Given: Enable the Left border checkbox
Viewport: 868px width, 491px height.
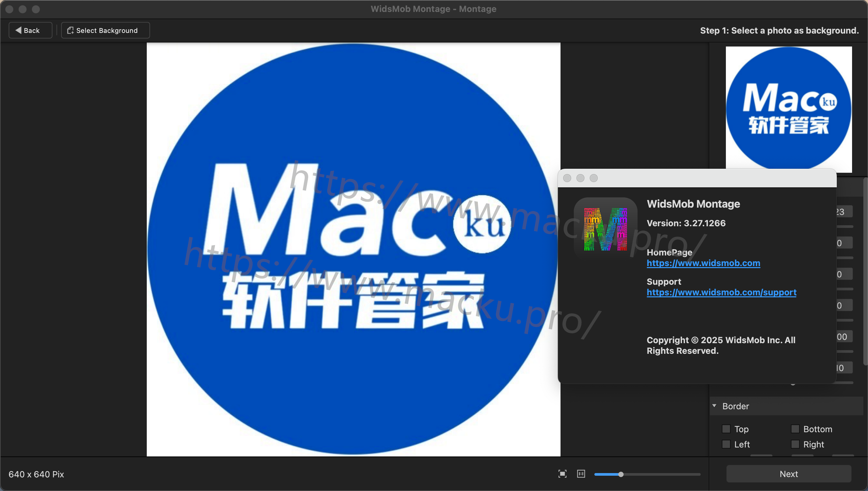Looking at the screenshot, I should pyautogui.click(x=726, y=444).
